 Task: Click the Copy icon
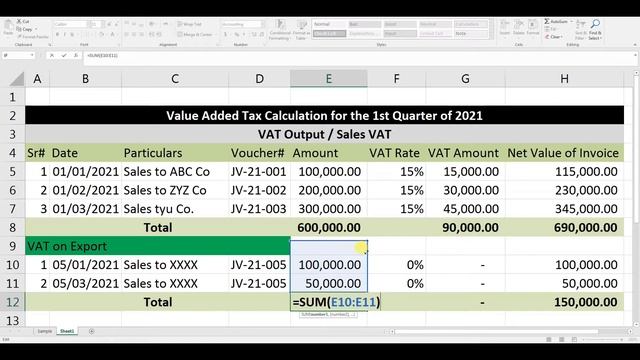(19, 29)
